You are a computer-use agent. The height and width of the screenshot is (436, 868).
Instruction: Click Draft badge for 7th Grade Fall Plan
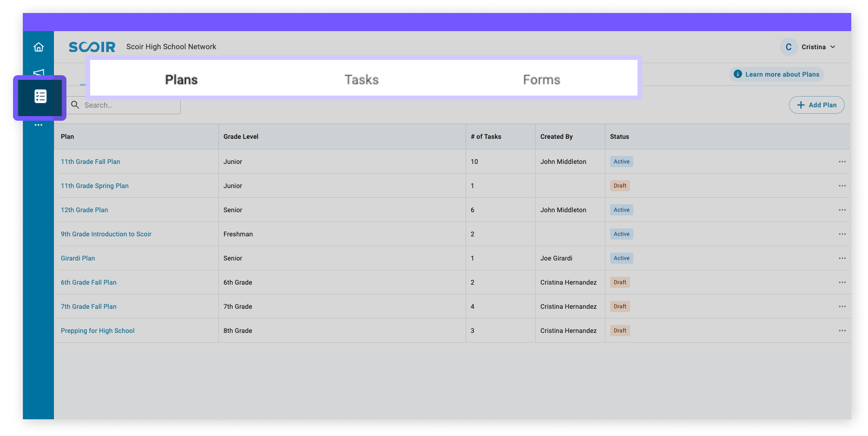620,306
